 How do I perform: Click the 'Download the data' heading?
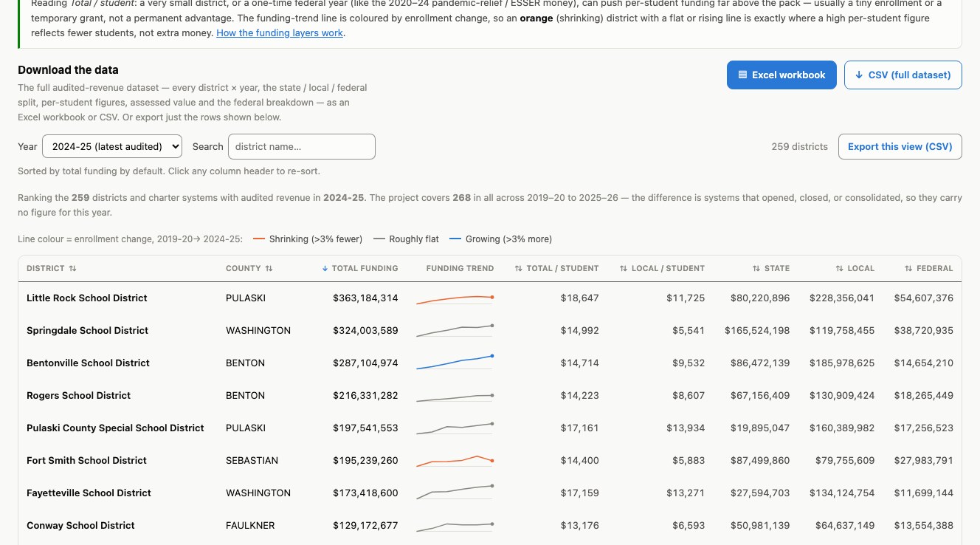point(68,70)
